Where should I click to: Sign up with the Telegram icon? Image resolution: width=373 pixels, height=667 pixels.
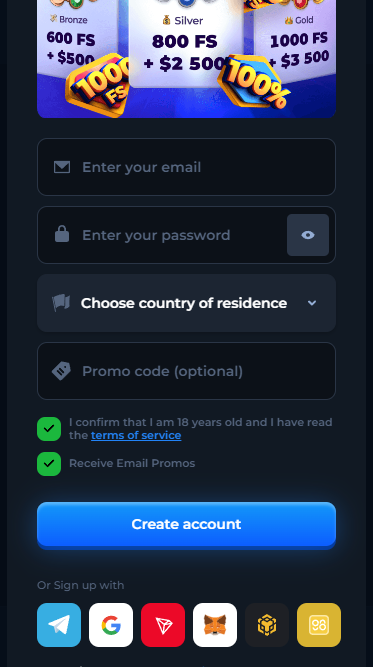click(x=59, y=624)
